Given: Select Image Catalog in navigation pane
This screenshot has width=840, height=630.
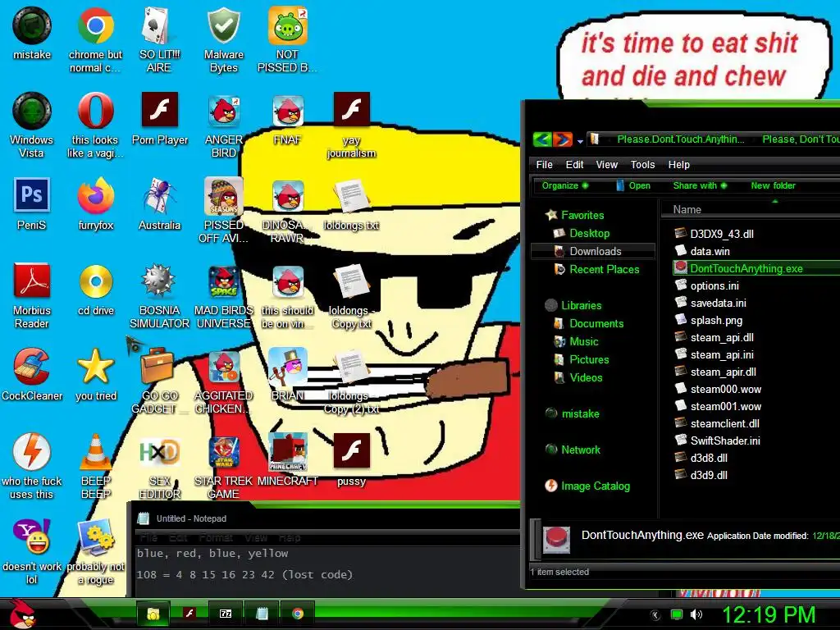Looking at the screenshot, I should point(596,486).
